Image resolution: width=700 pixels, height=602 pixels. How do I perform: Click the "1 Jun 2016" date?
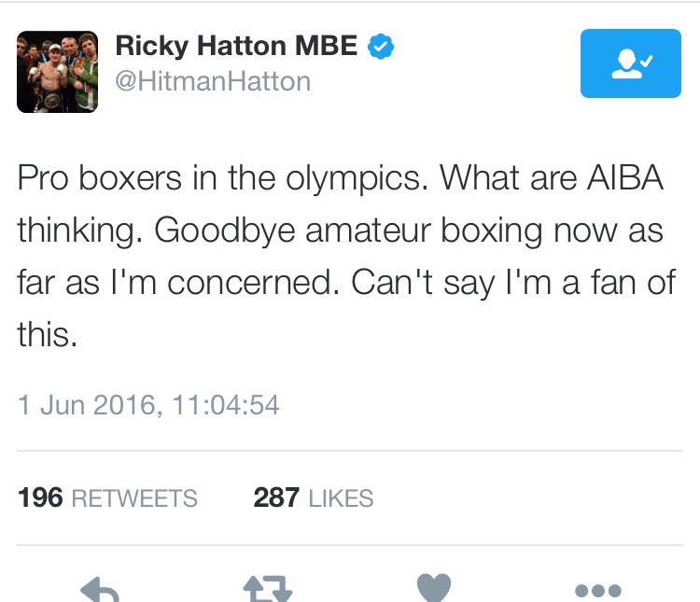pos(82,405)
